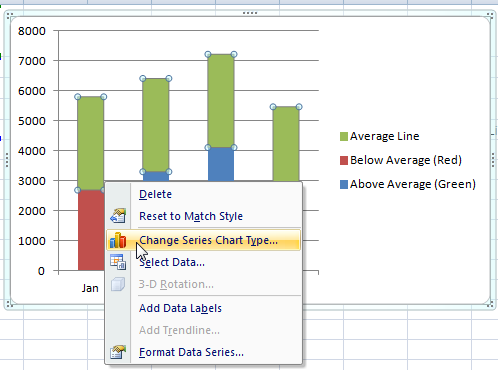Click the green segment of the Jan bar
The image size is (498, 370).
pos(91,143)
